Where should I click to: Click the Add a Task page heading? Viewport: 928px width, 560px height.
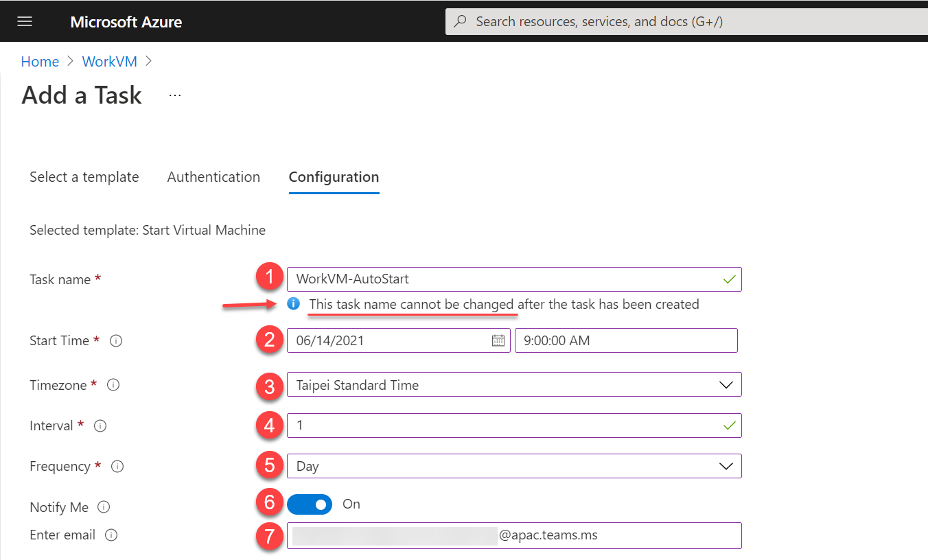tap(82, 95)
